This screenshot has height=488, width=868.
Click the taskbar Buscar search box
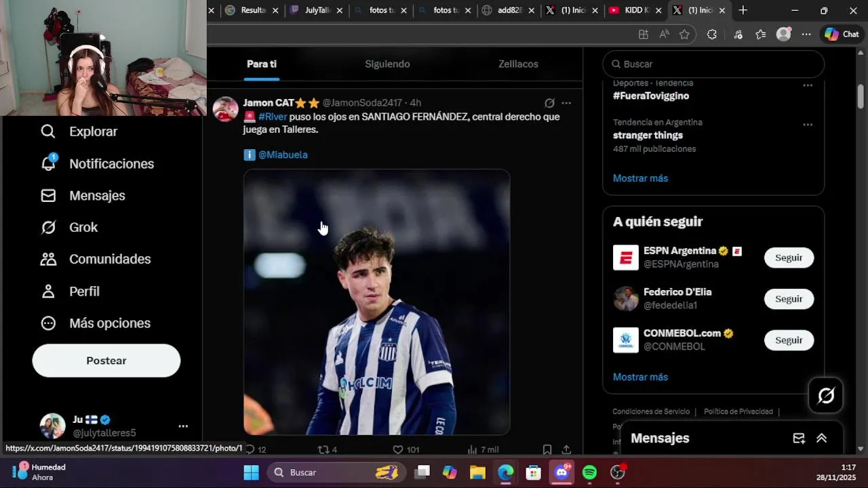336,472
